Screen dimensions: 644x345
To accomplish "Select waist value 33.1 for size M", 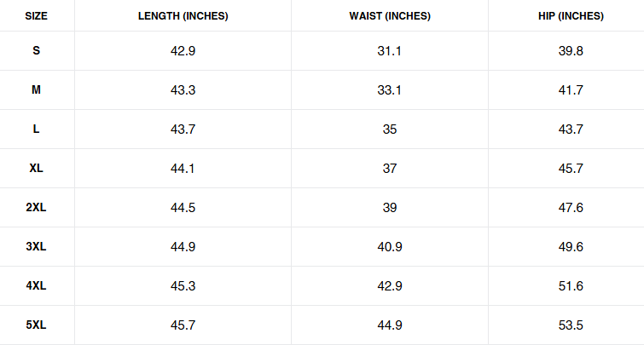I will (x=389, y=89).
